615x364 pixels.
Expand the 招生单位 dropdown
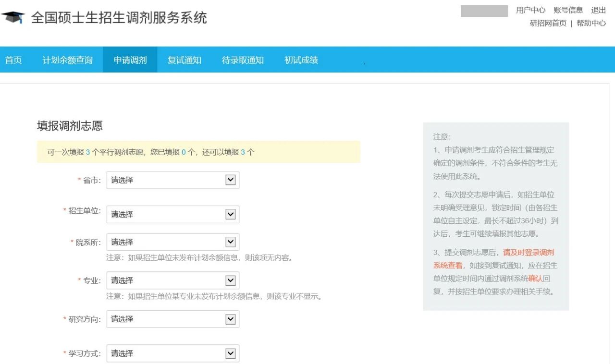pyautogui.click(x=172, y=214)
